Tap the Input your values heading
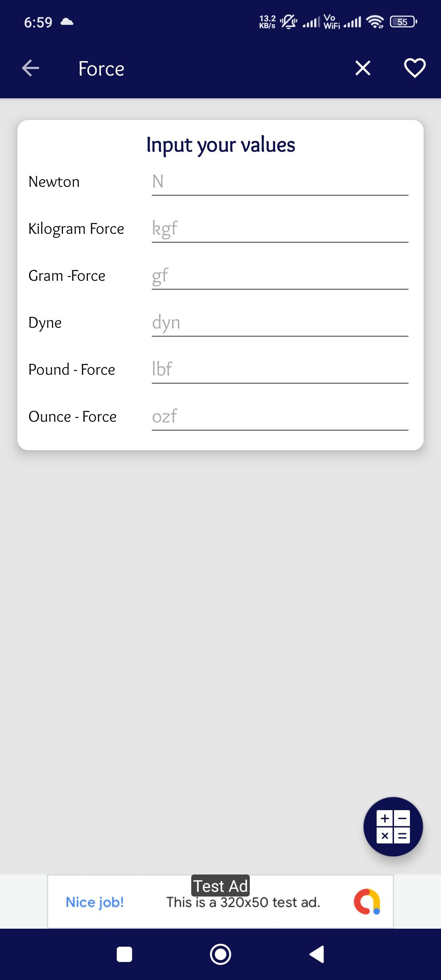 click(221, 145)
